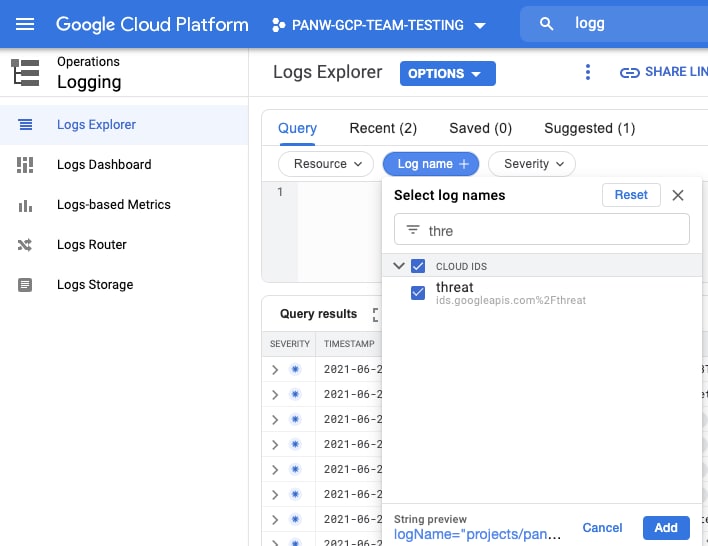Click the Logs Router shuffle icon

[25, 245]
